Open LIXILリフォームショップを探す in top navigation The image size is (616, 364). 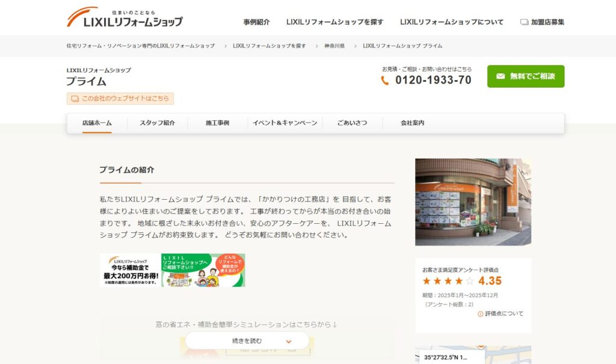334,22
